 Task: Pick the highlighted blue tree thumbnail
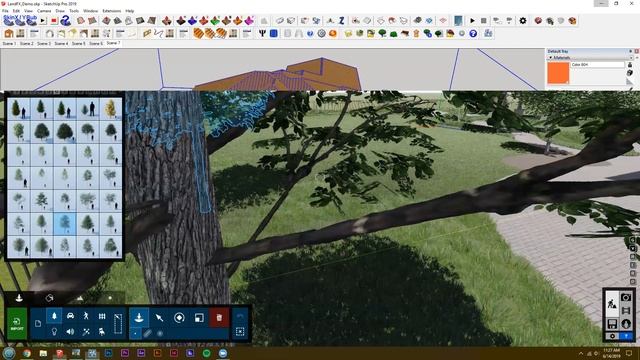64,223
